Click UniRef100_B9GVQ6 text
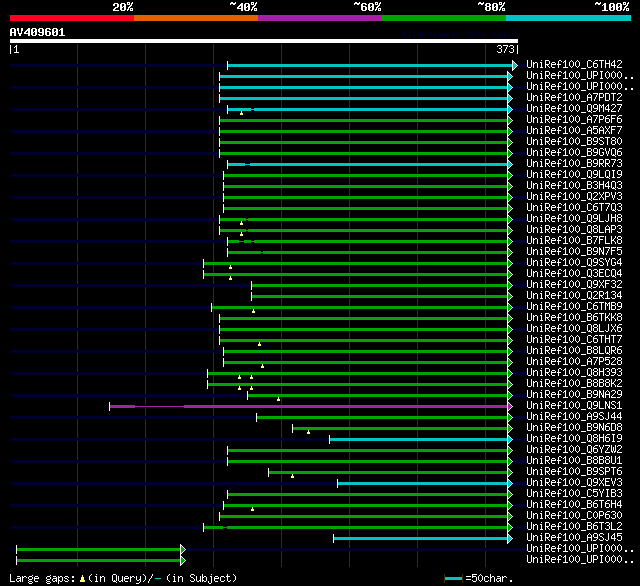Viewport: 640px width, 586px height. 574,153
